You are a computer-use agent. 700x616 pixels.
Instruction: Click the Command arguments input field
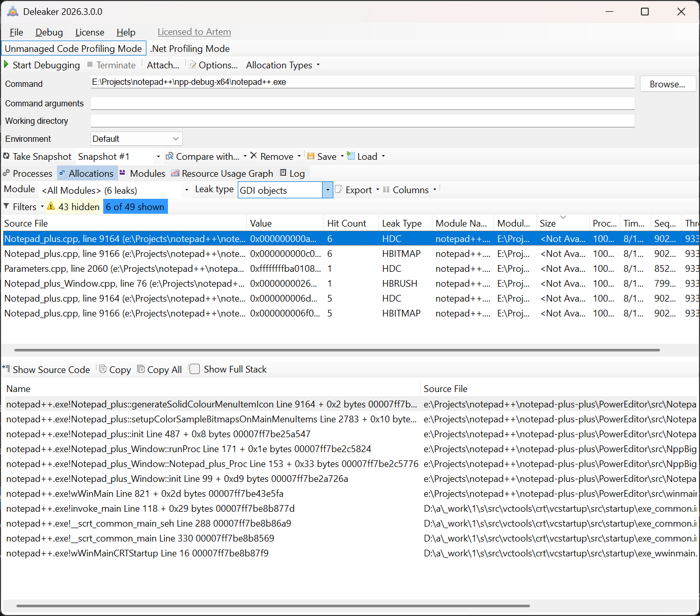pos(363,103)
